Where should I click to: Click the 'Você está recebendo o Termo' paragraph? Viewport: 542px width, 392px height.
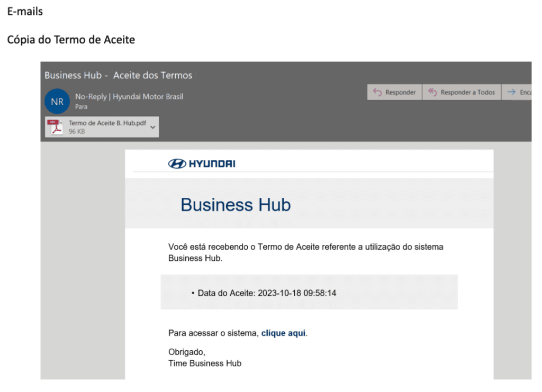tap(306, 252)
